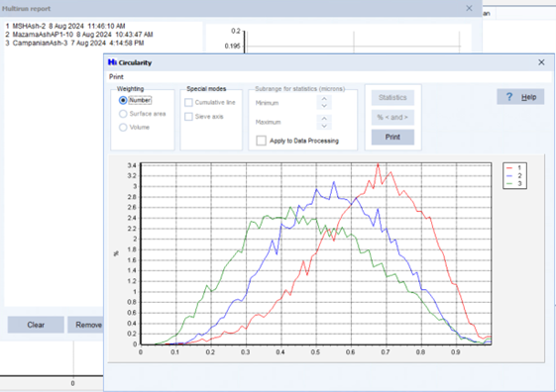Close the Circularity window
Screen dimensions: 556x392
[x=541, y=62]
